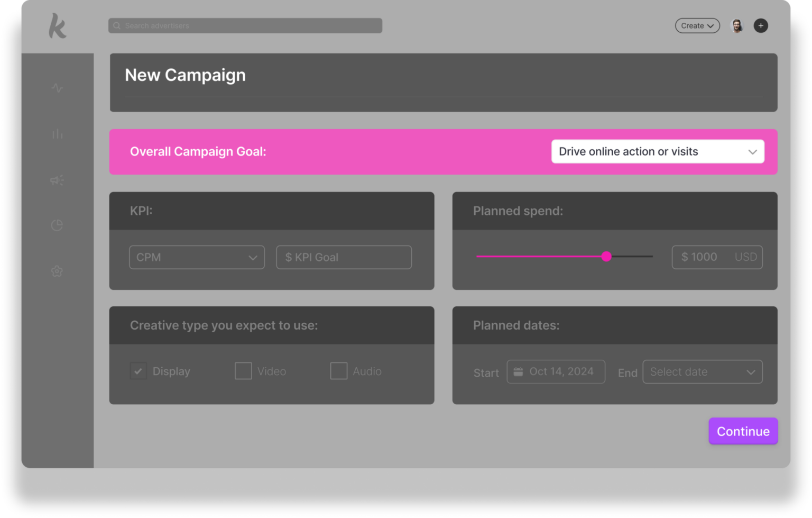Open the profile avatar menu
Viewport: 812px width, 518px height.
pyautogui.click(x=736, y=25)
